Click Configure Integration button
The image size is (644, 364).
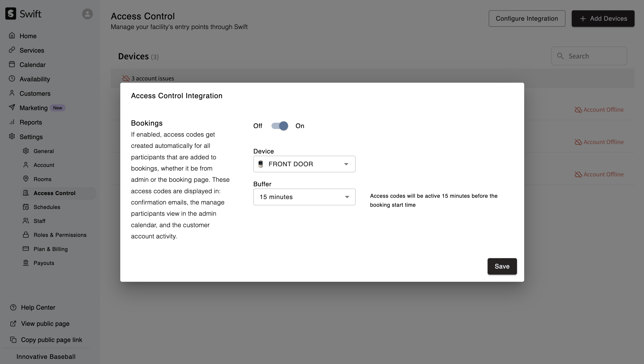(x=527, y=18)
